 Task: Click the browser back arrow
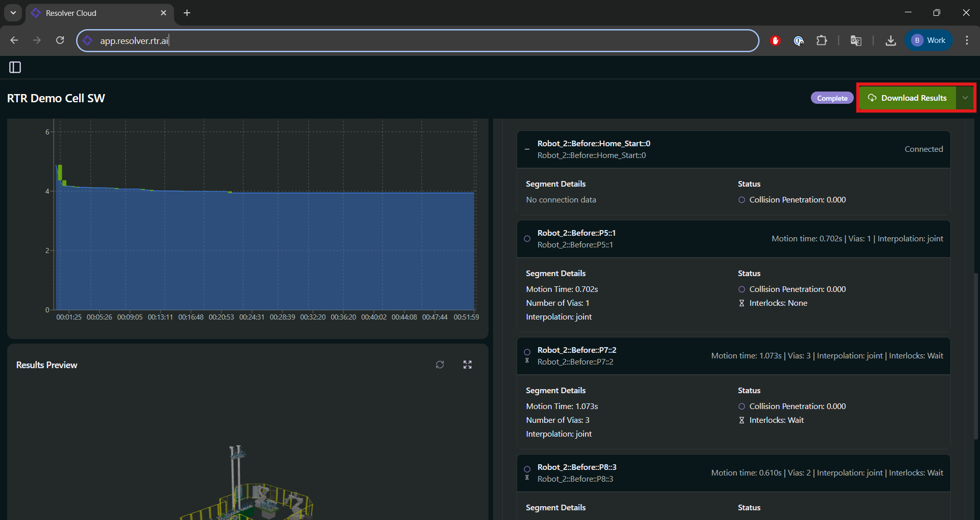click(14, 40)
